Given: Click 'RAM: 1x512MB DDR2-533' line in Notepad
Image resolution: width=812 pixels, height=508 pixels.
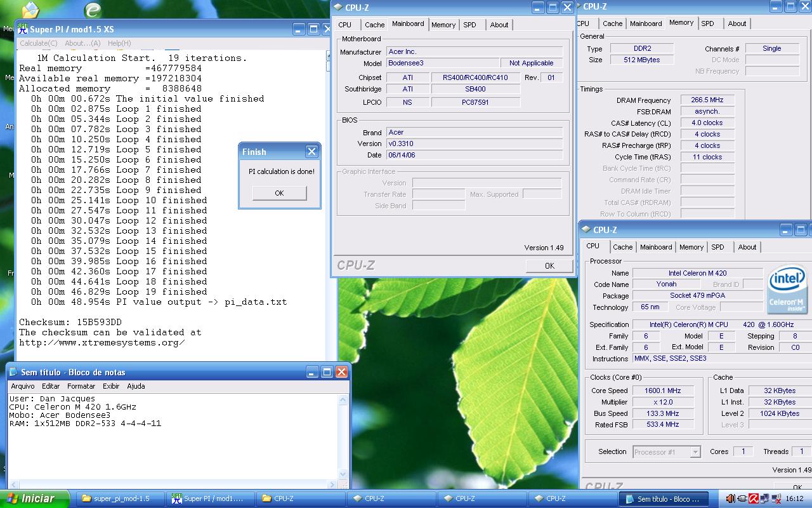Looking at the screenshot, I should (85, 423).
